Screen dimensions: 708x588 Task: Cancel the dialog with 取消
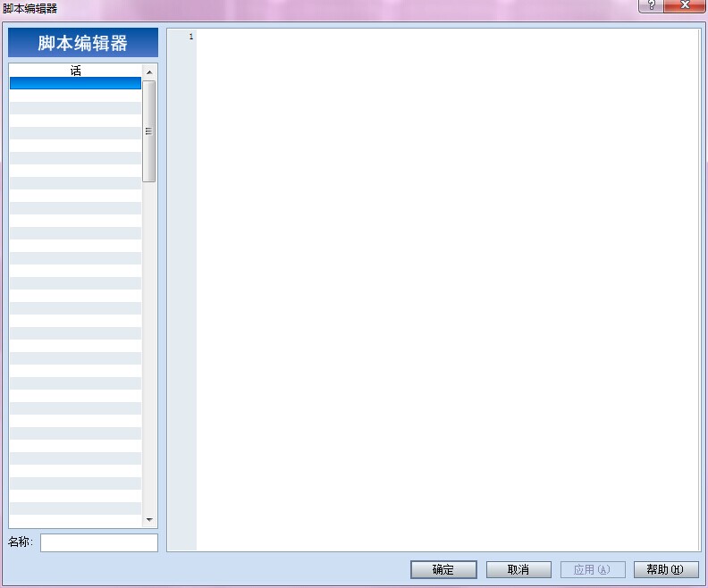pos(518,569)
